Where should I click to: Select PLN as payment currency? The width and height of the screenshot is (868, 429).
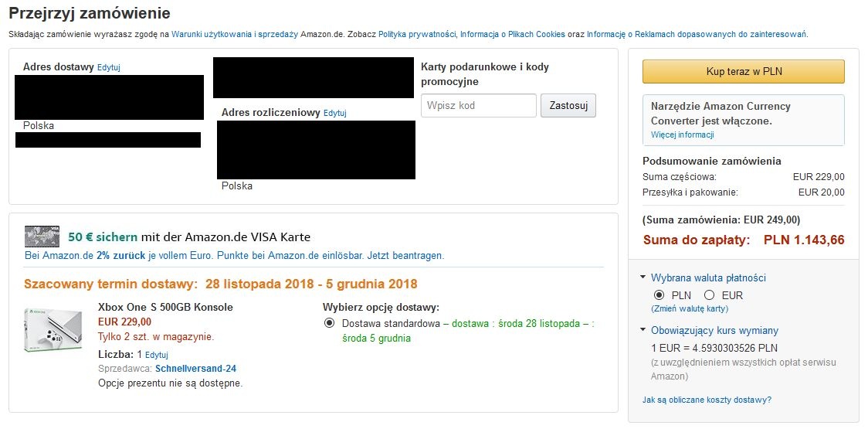point(659,295)
